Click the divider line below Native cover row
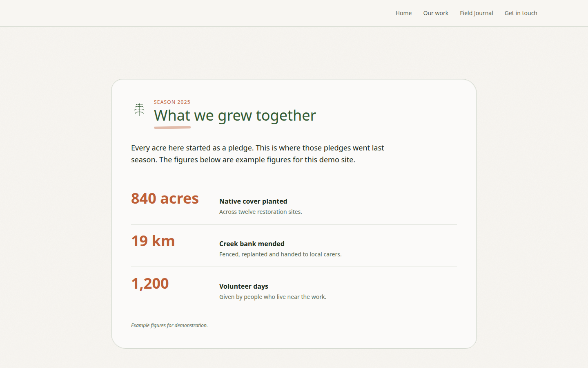This screenshot has width=588, height=368. pyautogui.click(x=294, y=224)
